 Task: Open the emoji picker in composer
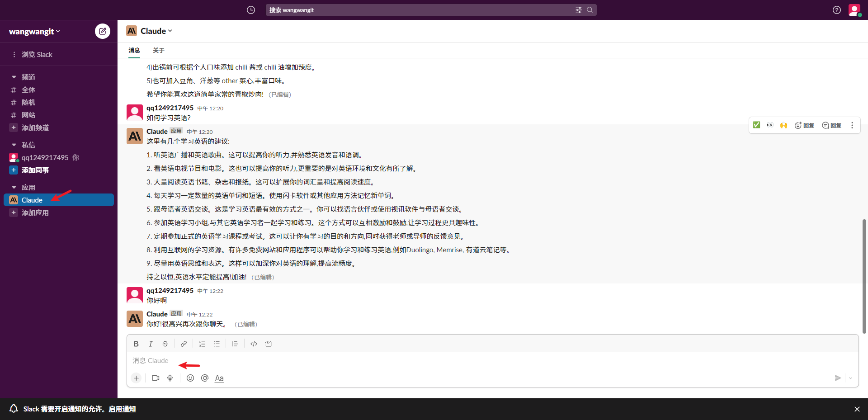pyautogui.click(x=190, y=378)
